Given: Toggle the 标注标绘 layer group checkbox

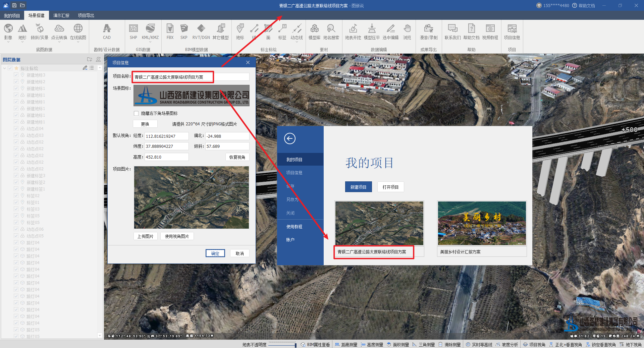Looking at the screenshot, I should [10, 68].
